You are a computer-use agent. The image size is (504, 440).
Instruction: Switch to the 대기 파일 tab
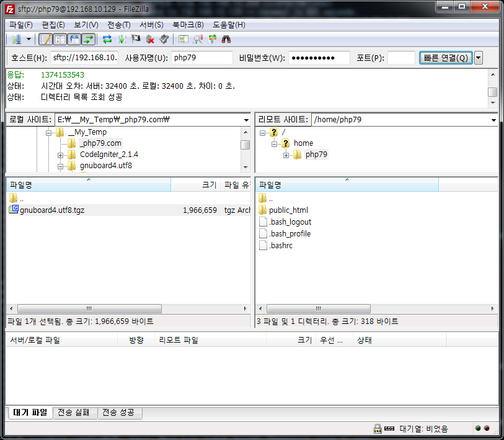[x=30, y=413]
